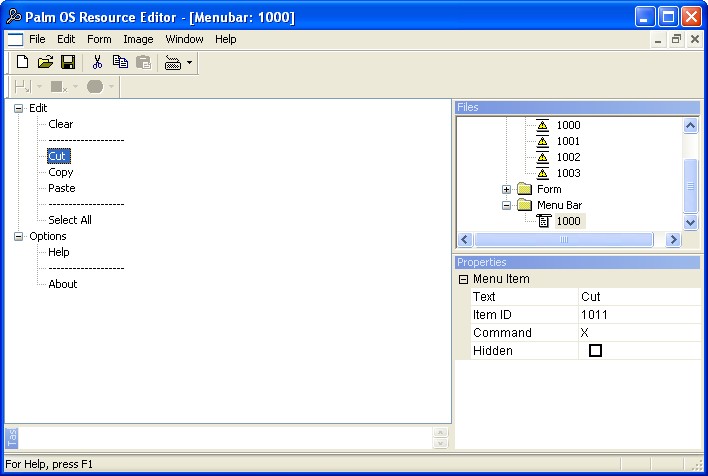Edit the Item ID value 1011
708x476 pixels.
pyautogui.click(x=639, y=315)
